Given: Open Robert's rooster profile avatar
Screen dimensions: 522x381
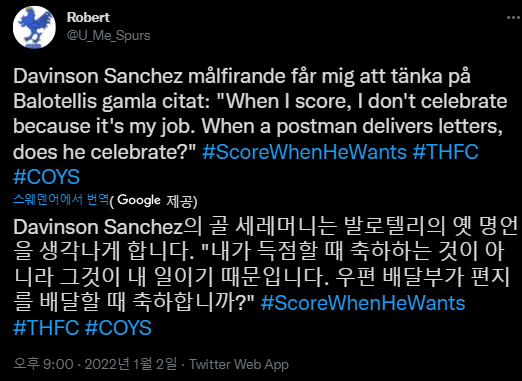Looking at the screenshot, I should tap(34, 27).
